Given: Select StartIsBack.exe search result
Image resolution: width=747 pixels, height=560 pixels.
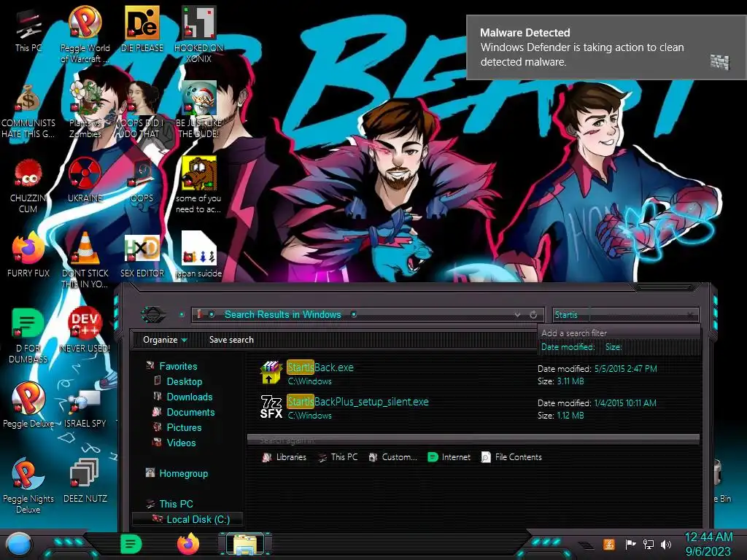Looking at the screenshot, I should pyautogui.click(x=472, y=373).
